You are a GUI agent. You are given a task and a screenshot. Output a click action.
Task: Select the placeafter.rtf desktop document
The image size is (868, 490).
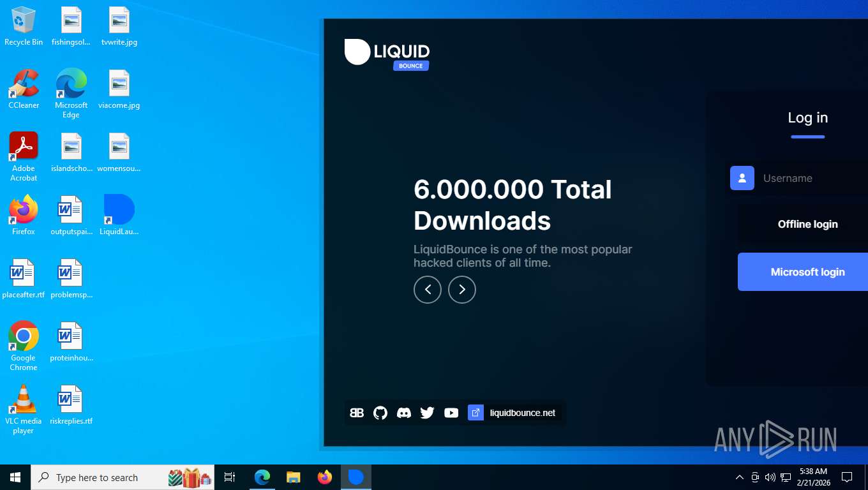[x=24, y=279]
